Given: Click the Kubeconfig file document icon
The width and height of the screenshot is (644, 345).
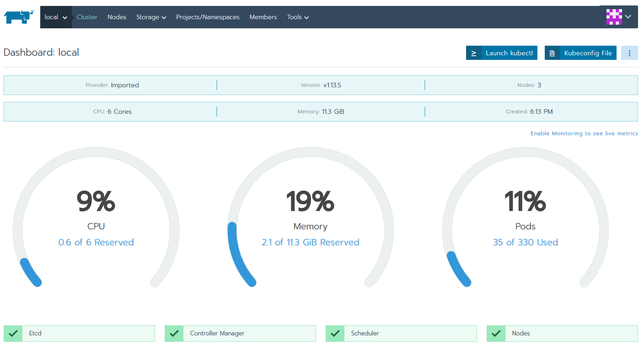Looking at the screenshot, I should tap(552, 53).
